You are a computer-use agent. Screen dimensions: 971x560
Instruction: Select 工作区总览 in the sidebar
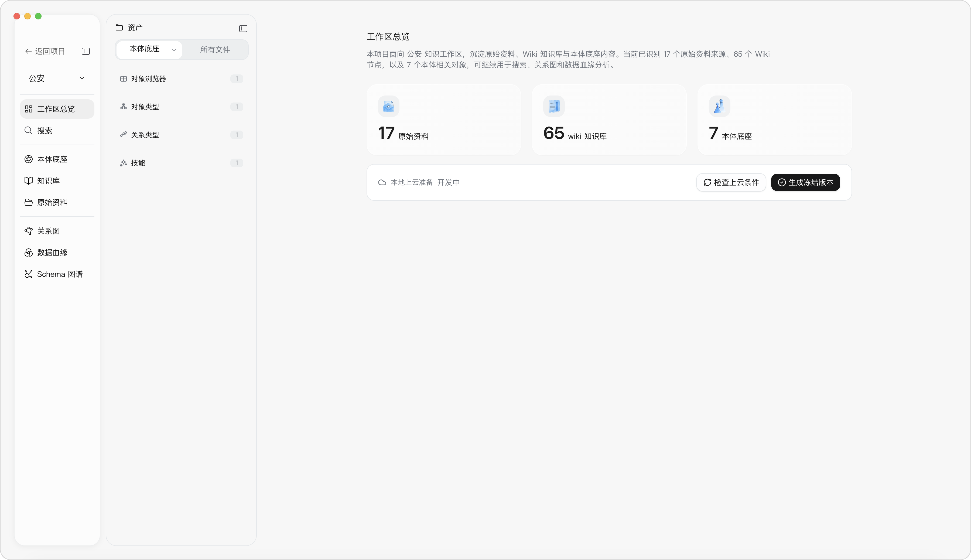click(x=57, y=109)
